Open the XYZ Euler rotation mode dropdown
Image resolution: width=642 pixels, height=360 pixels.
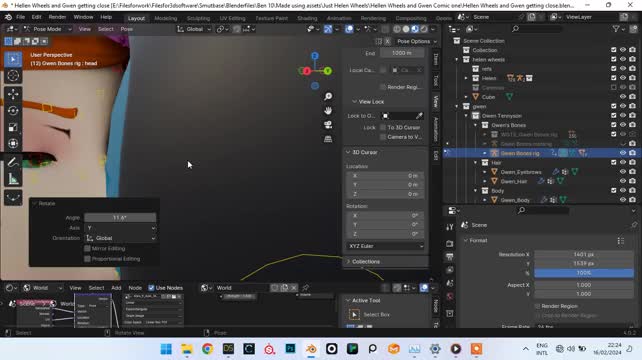point(385,246)
